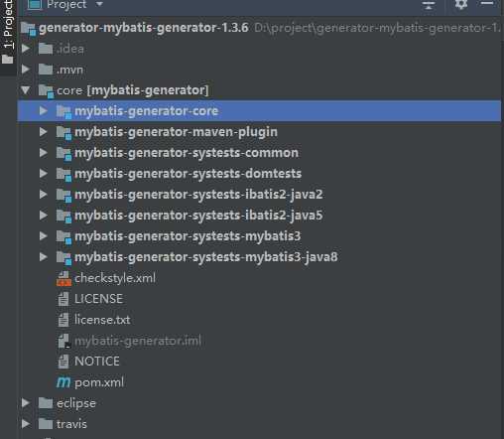Select the NOTICE file
This screenshot has height=439, width=504.
[x=97, y=362]
